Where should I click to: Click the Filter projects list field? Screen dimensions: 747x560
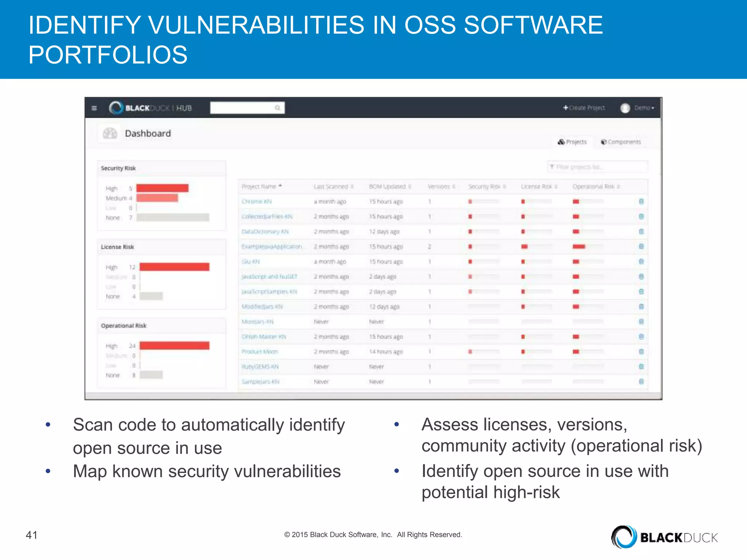pyautogui.click(x=597, y=167)
